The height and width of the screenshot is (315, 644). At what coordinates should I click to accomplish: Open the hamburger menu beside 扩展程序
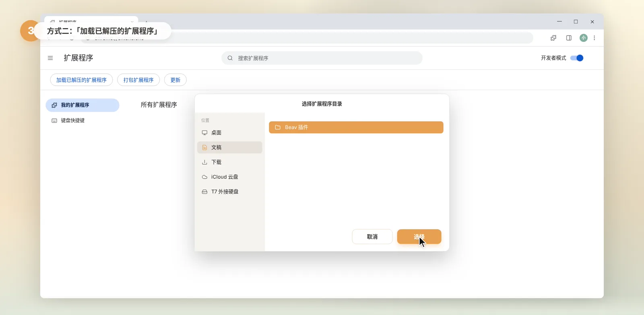(50, 58)
